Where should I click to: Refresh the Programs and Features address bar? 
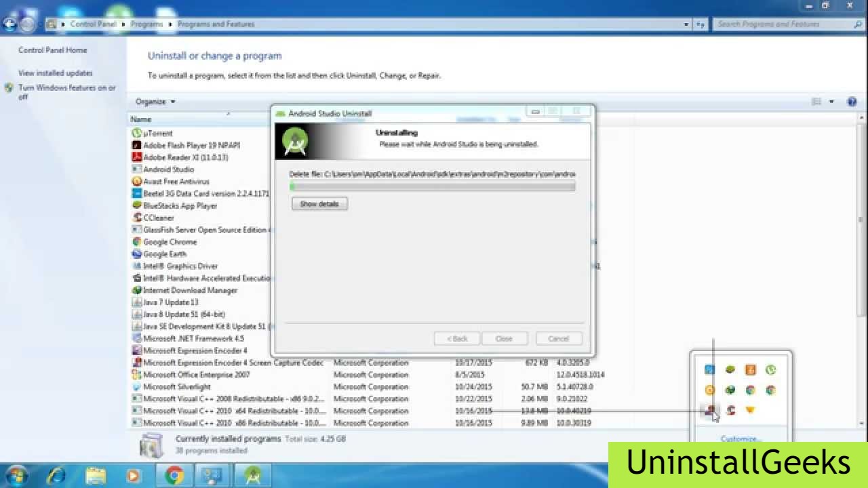(701, 24)
